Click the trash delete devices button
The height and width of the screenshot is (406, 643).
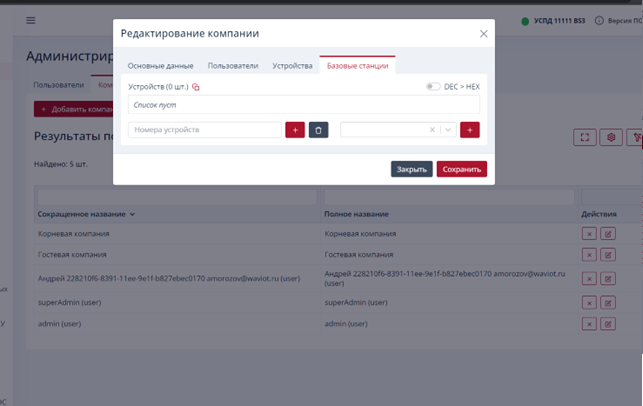tap(318, 130)
